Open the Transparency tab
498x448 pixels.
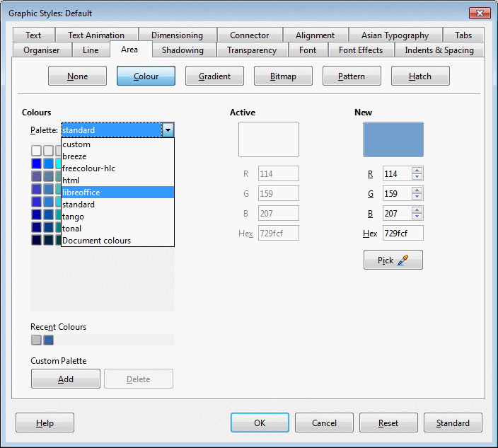click(252, 50)
